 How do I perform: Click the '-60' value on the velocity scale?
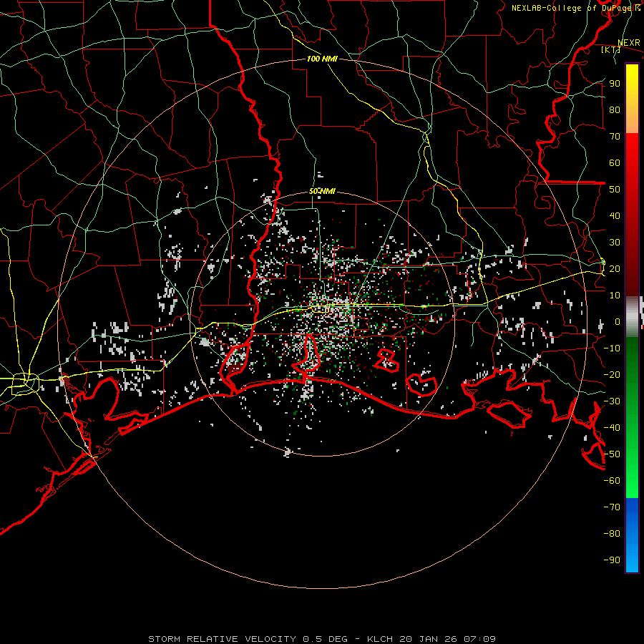(612, 481)
